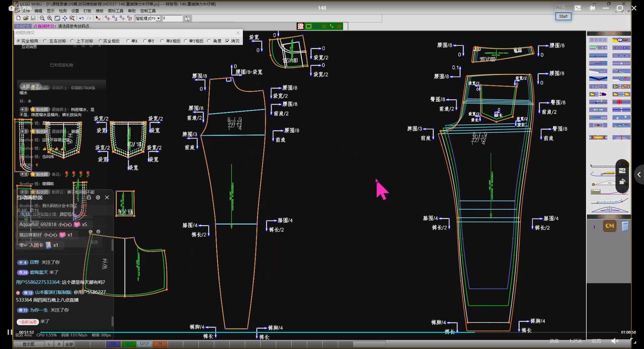This screenshot has height=349, width=644.
Task: Select the vertical double arrow tool icon
Action: [x=621, y=110]
